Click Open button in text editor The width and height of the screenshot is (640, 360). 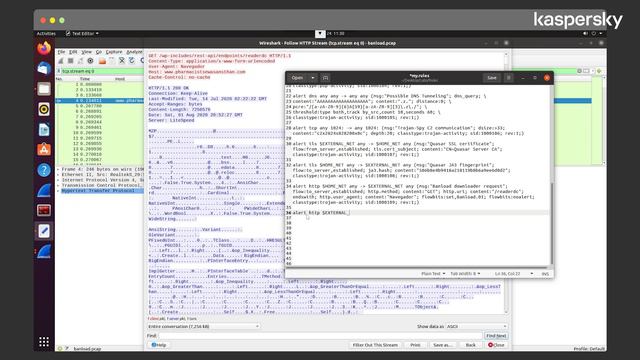[x=298, y=78]
